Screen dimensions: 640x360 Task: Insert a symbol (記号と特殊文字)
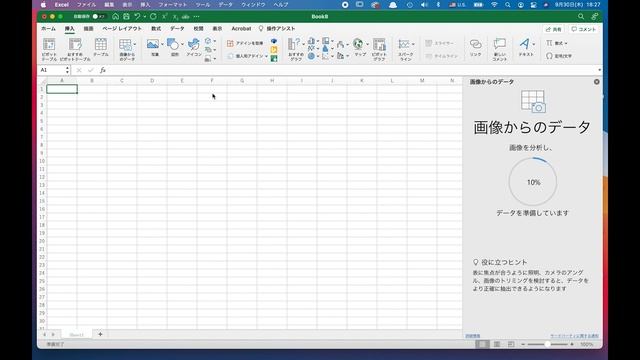coord(559,56)
